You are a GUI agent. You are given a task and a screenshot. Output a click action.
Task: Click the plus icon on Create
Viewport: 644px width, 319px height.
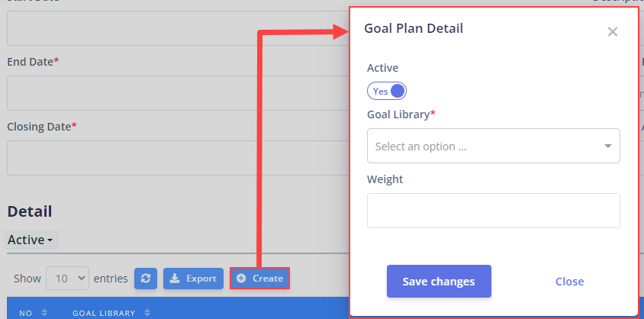(241, 279)
